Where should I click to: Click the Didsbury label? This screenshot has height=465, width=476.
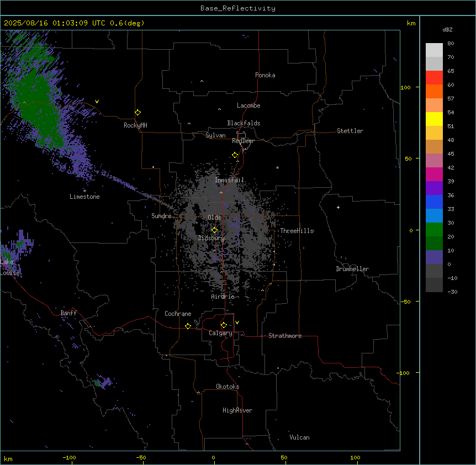pyautogui.click(x=211, y=238)
